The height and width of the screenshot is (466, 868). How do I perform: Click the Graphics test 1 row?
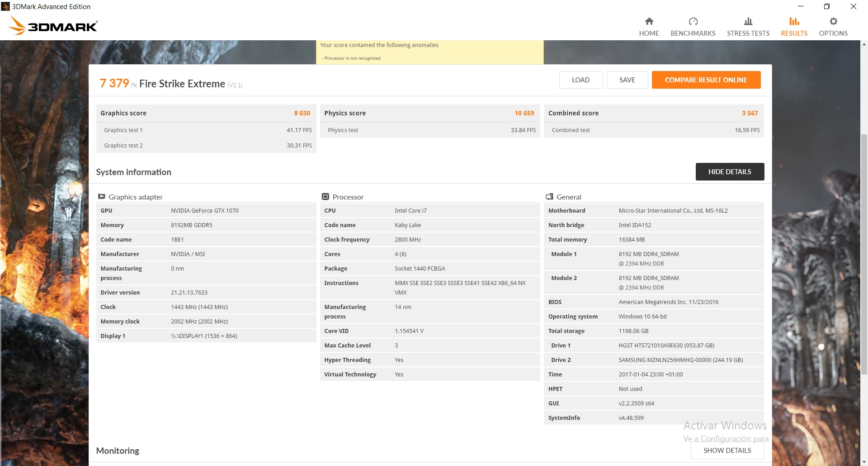[206, 130]
